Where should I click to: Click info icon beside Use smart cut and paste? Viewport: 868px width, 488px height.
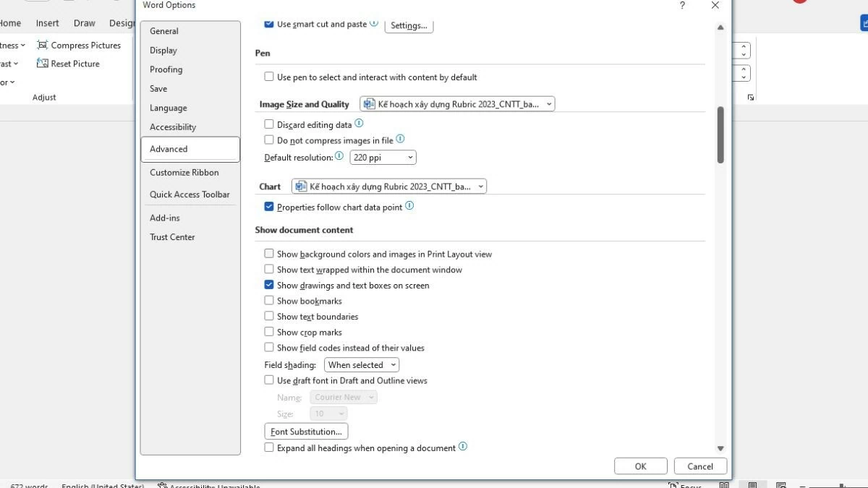click(374, 23)
